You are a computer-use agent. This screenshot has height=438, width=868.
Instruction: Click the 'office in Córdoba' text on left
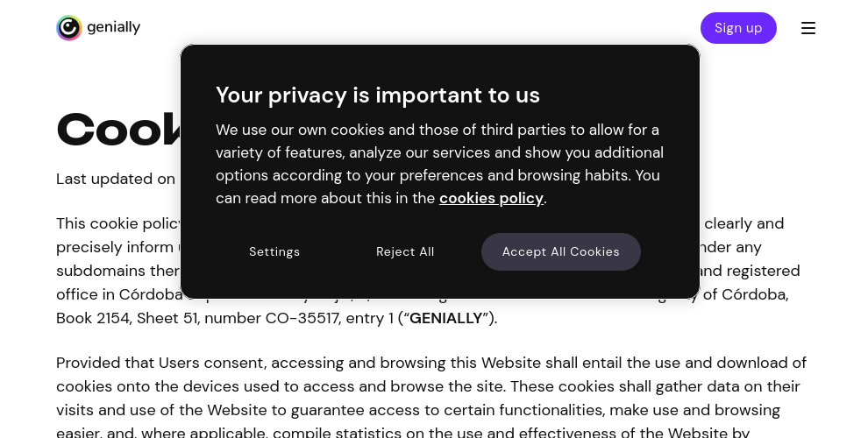(119, 294)
